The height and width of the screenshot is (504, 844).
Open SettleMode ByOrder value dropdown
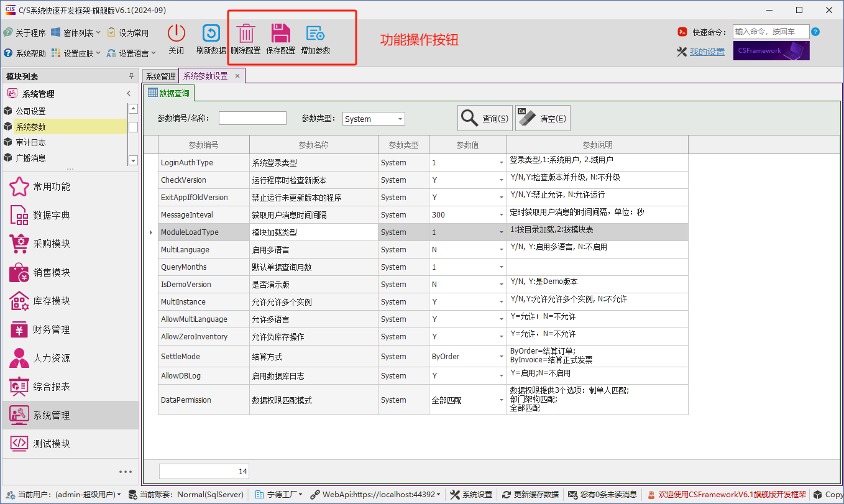[x=502, y=357]
